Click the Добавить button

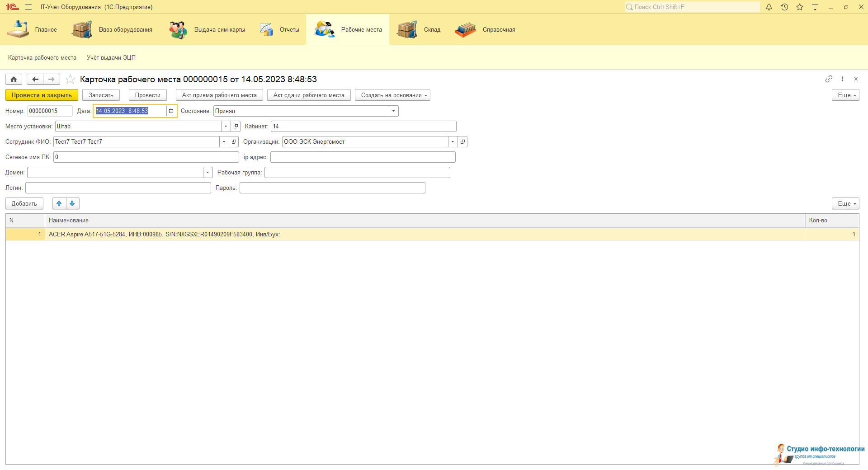(x=24, y=204)
